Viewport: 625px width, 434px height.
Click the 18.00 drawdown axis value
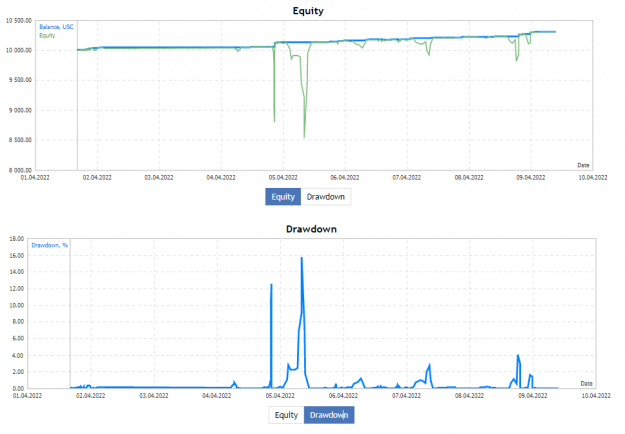(x=17, y=239)
